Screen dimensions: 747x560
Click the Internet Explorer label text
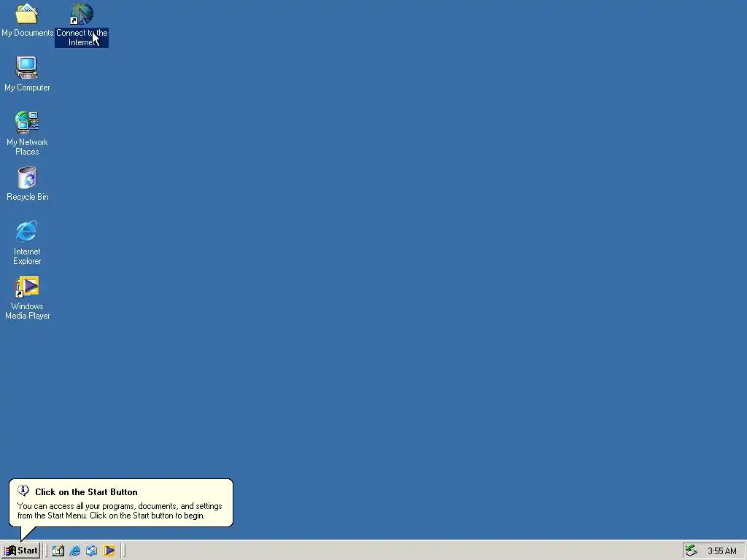pyautogui.click(x=27, y=256)
